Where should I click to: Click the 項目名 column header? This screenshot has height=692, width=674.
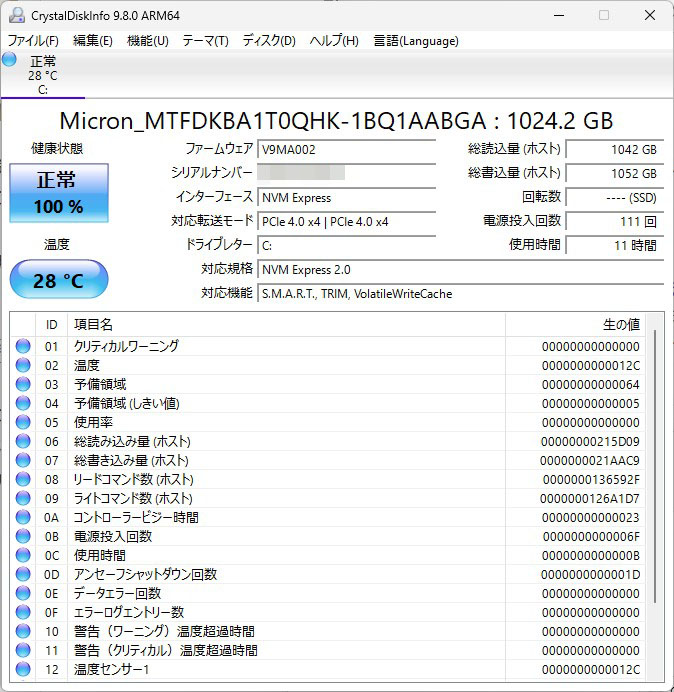pos(94,325)
